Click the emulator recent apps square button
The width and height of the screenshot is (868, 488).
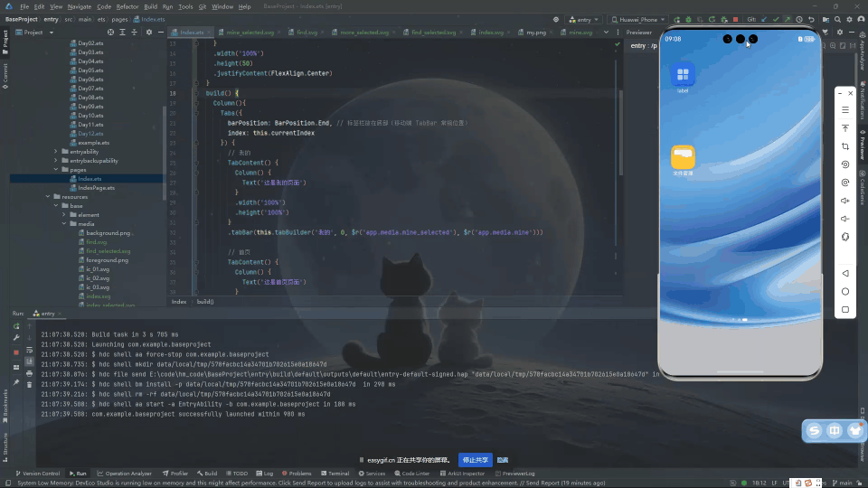tap(845, 310)
